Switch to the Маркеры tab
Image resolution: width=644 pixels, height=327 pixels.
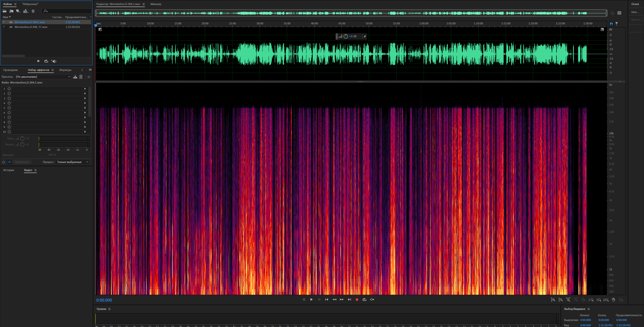coord(65,70)
